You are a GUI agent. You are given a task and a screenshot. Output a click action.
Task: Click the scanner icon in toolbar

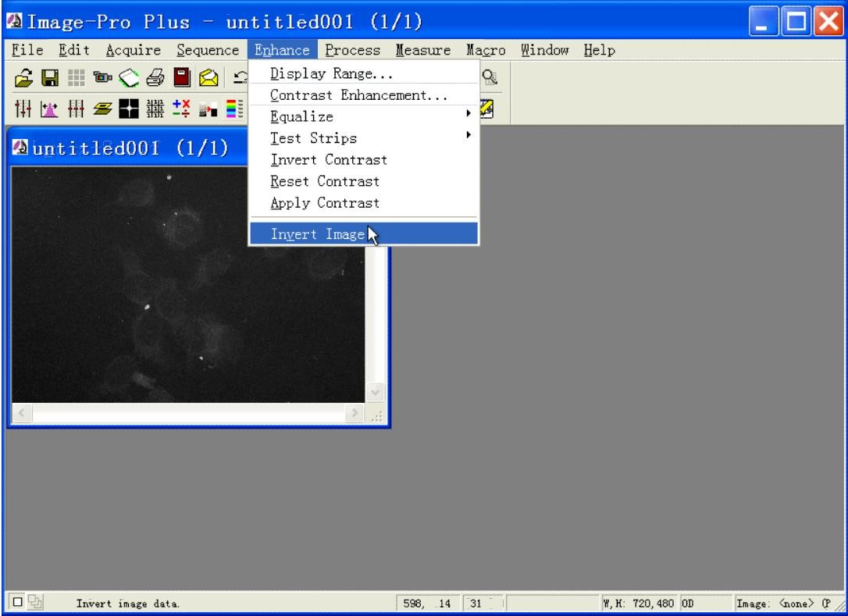[129, 78]
